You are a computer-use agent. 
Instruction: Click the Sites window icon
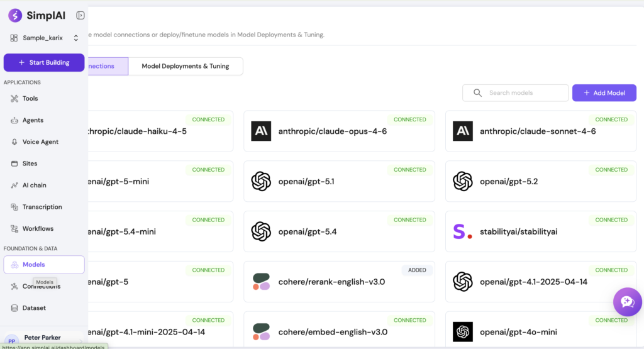(x=14, y=163)
